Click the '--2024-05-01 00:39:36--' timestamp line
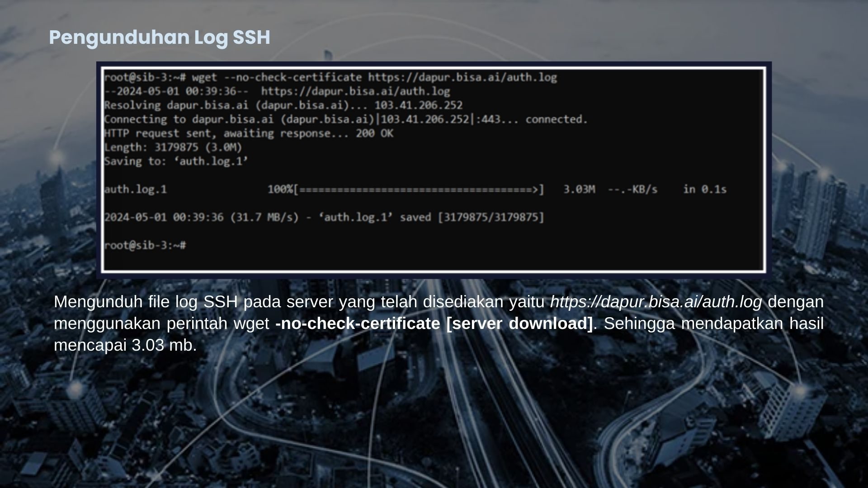This screenshot has height=488, width=868. tap(176, 91)
